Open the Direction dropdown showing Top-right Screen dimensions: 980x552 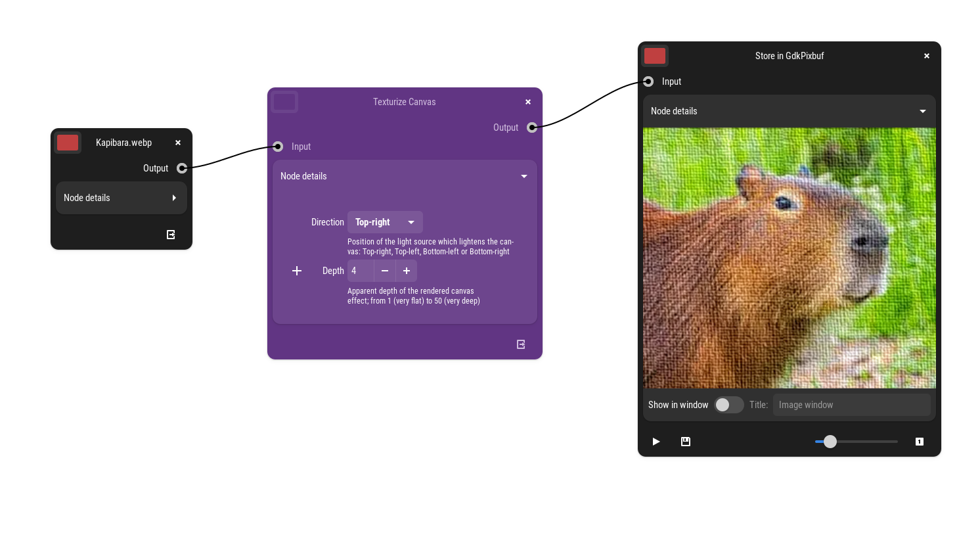click(x=385, y=222)
